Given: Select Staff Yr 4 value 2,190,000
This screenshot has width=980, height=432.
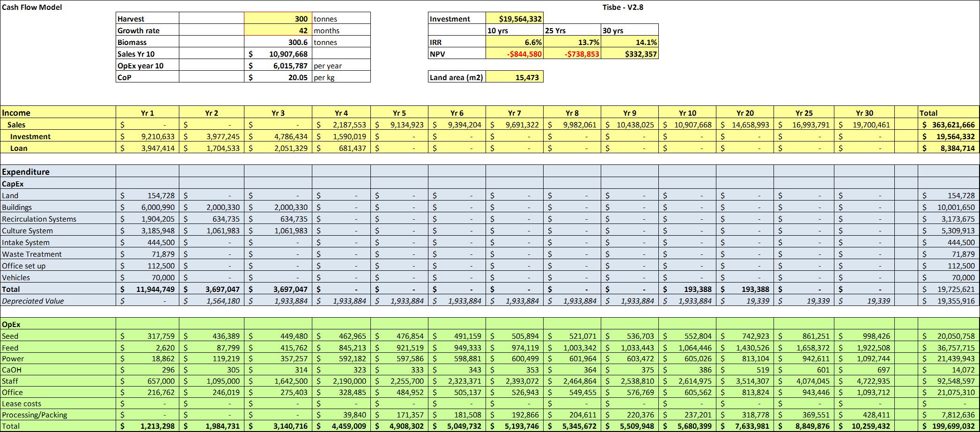Looking at the screenshot, I should click(341, 381).
